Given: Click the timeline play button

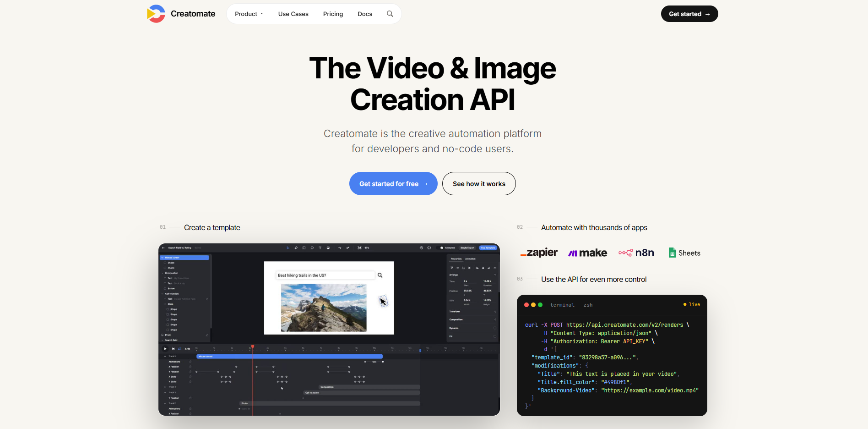Looking at the screenshot, I should (165, 349).
